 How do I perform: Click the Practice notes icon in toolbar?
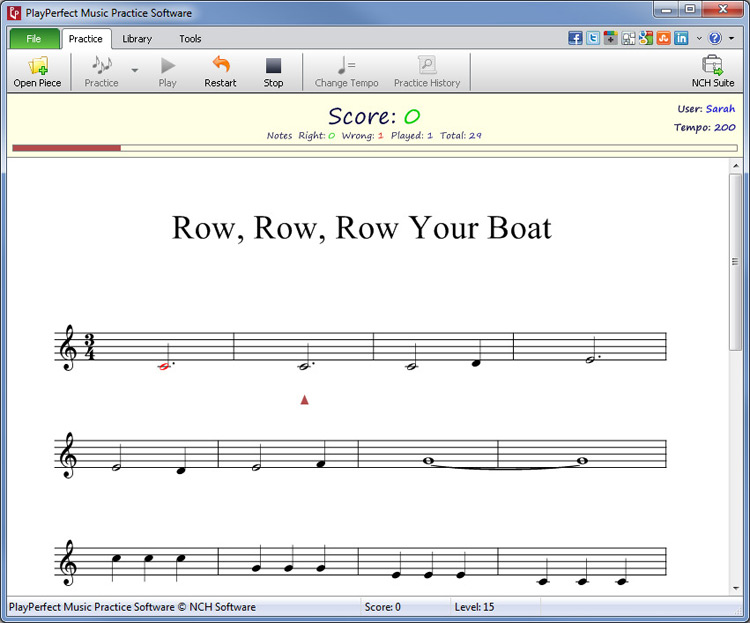(x=101, y=71)
